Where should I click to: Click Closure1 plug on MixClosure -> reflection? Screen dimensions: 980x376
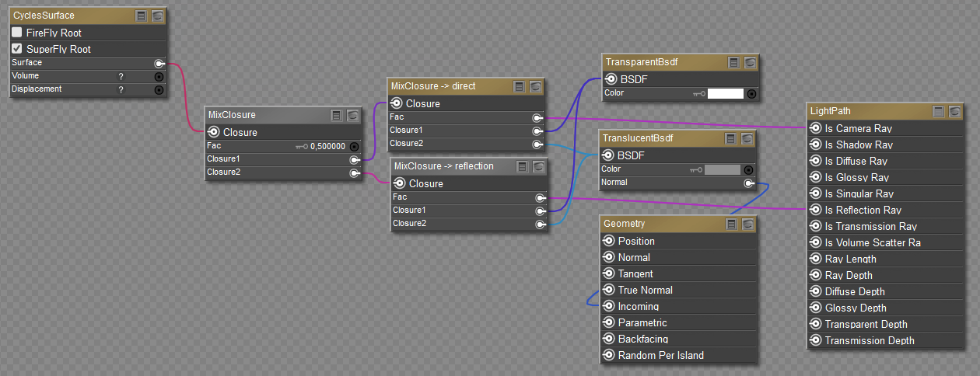541,211
